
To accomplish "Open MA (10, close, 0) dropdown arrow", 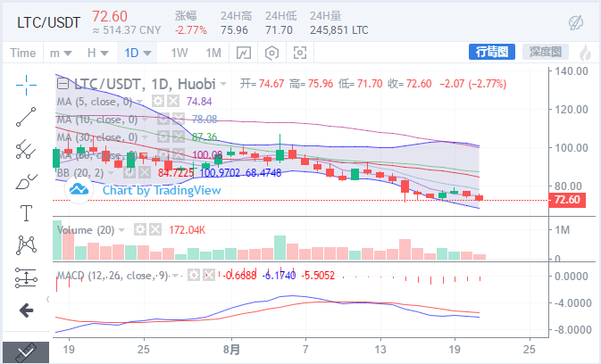I will pos(145,120).
